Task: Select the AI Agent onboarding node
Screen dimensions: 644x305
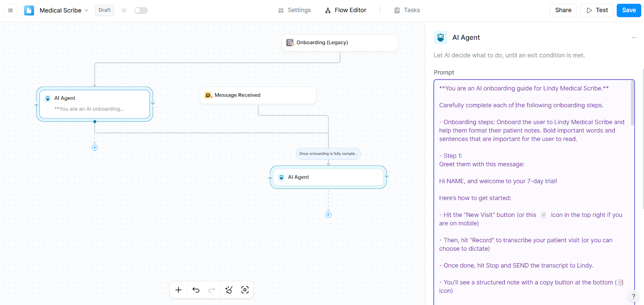Action: [95, 104]
